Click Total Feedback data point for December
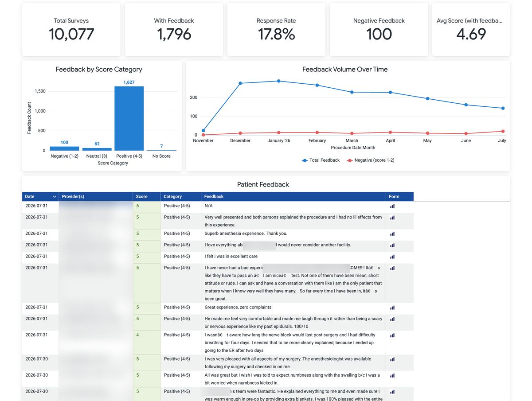 point(240,83)
